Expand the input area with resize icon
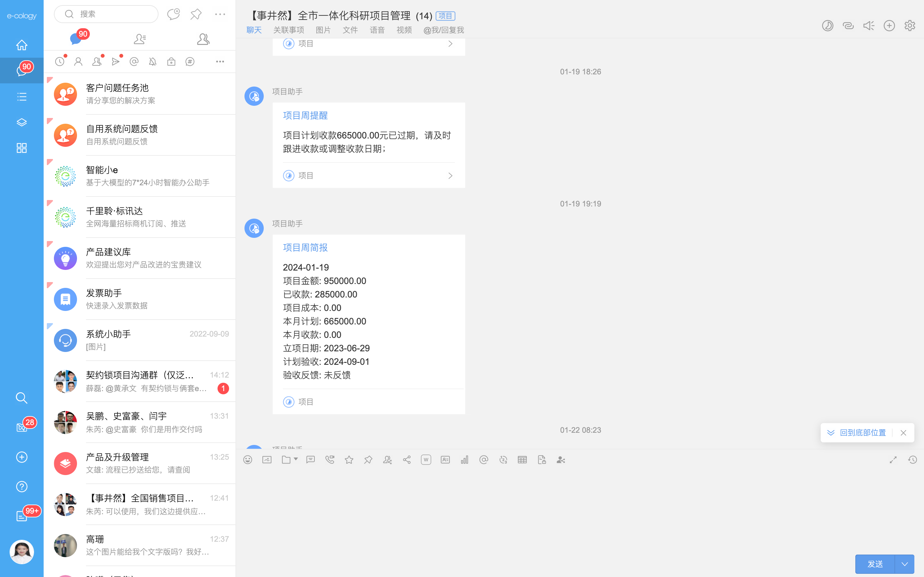924x577 pixels. coord(893,460)
